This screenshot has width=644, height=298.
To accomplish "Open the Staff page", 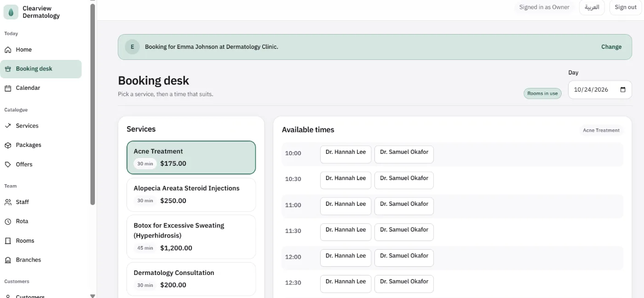I will (x=41, y=202).
